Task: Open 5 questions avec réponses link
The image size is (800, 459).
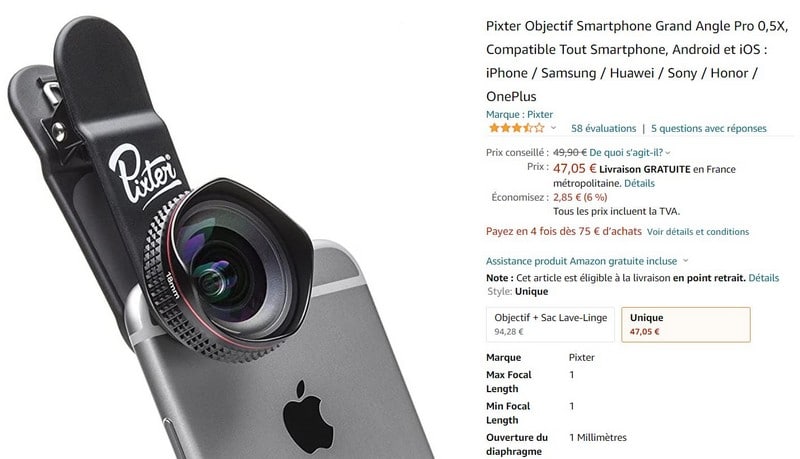Action: 709,129
